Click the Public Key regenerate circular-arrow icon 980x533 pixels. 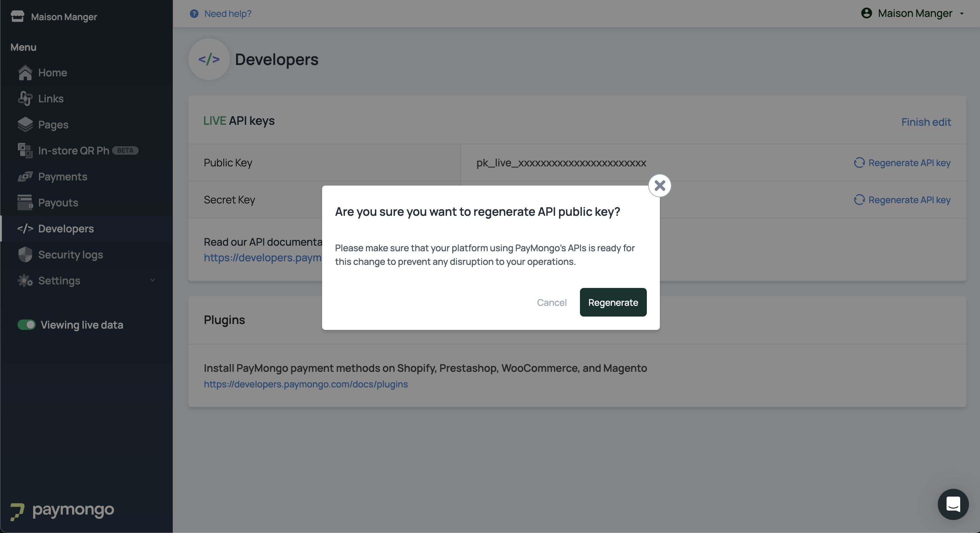pos(859,162)
